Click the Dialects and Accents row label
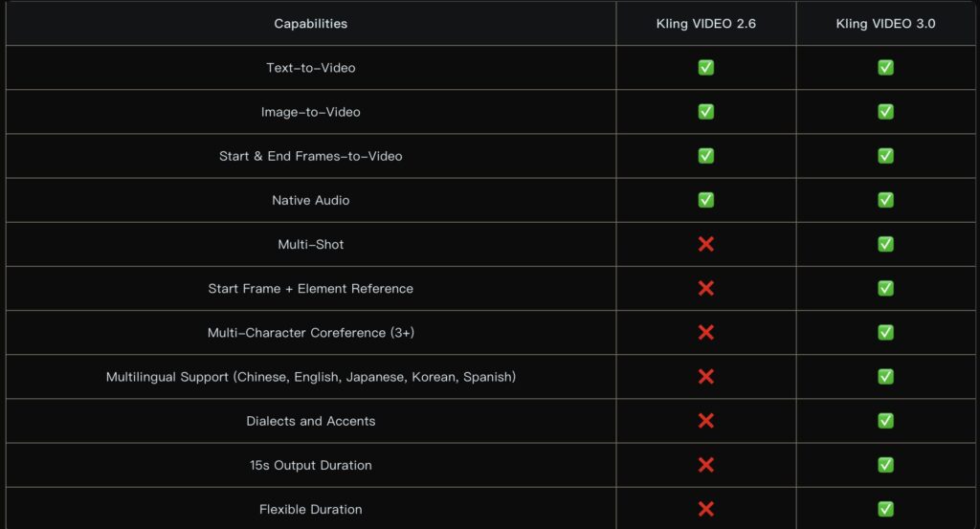Image resolution: width=980 pixels, height=529 pixels. (311, 421)
